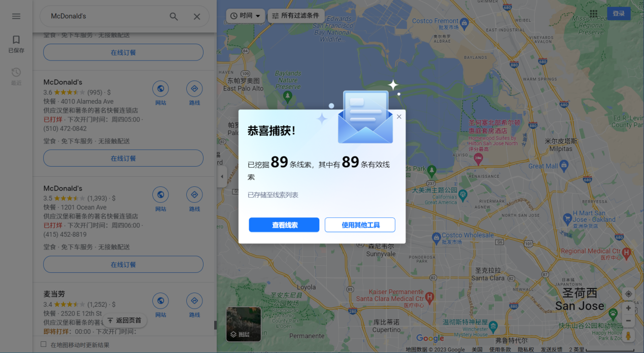Open Street View pegman
644x353 pixels.
pos(628,336)
